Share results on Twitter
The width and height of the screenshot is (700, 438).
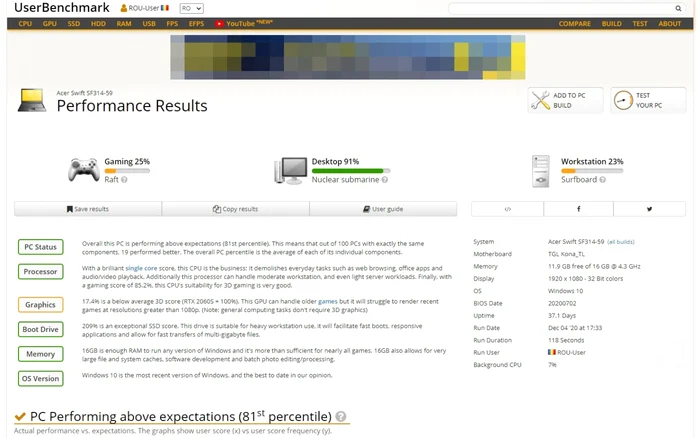650,209
